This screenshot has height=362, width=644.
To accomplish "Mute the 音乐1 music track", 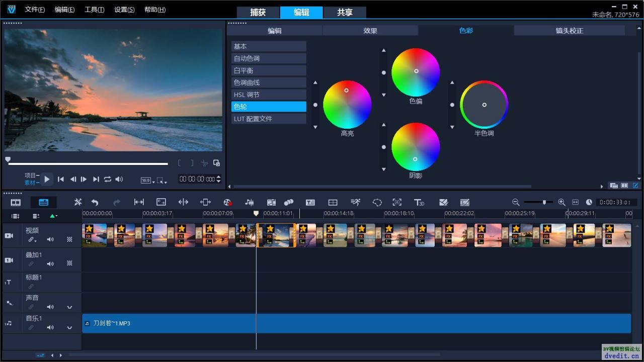I will [50, 327].
